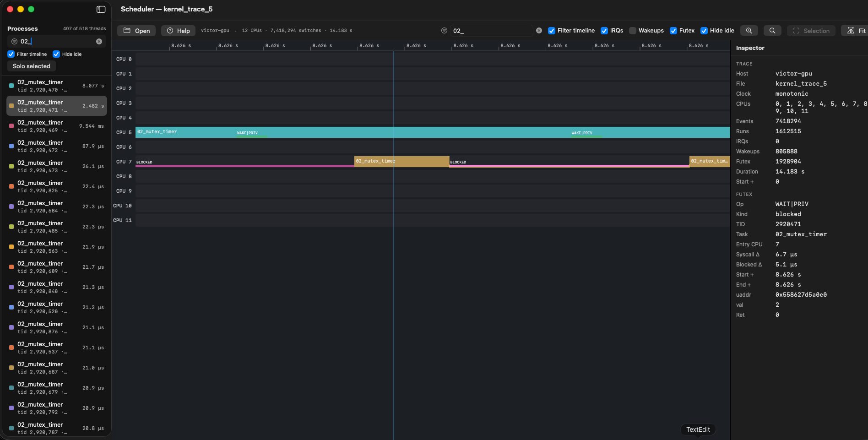
Task: Select thread row tid 2,920,563
Action: point(57,247)
